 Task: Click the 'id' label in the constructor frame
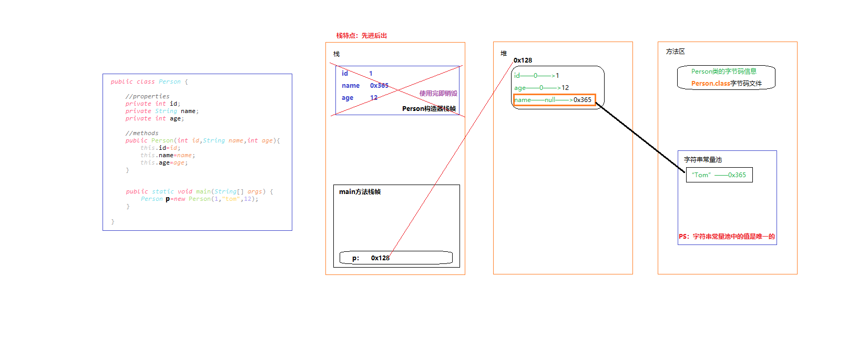tap(345, 74)
